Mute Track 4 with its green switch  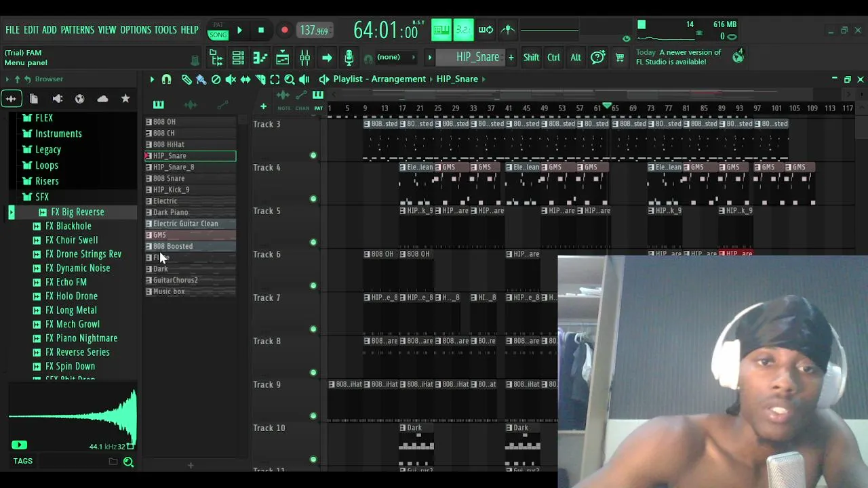pyautogui.click(x=313, y=199)
